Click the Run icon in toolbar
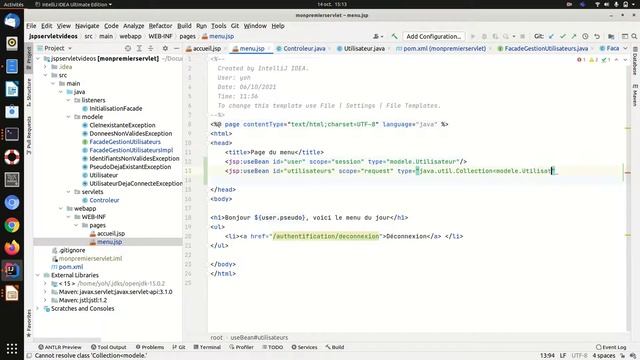The height and width of the screenshot is (360, 640). [473, 36]
